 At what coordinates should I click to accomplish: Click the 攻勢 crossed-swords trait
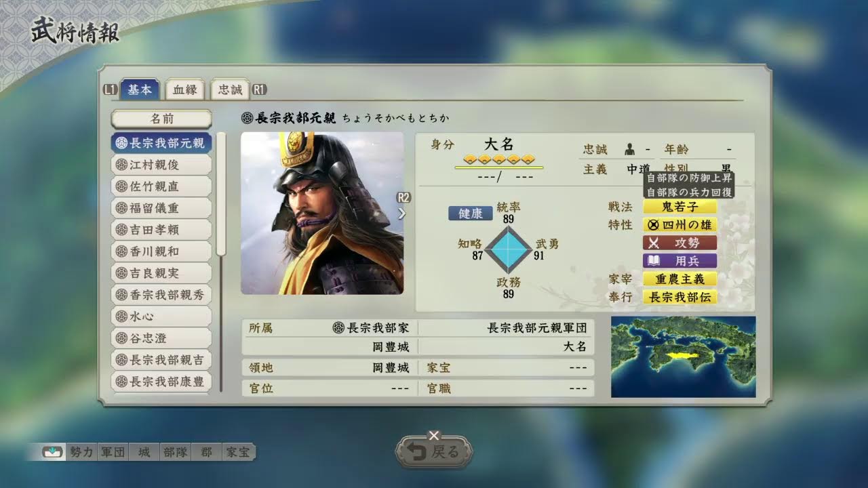click(679, 243)
